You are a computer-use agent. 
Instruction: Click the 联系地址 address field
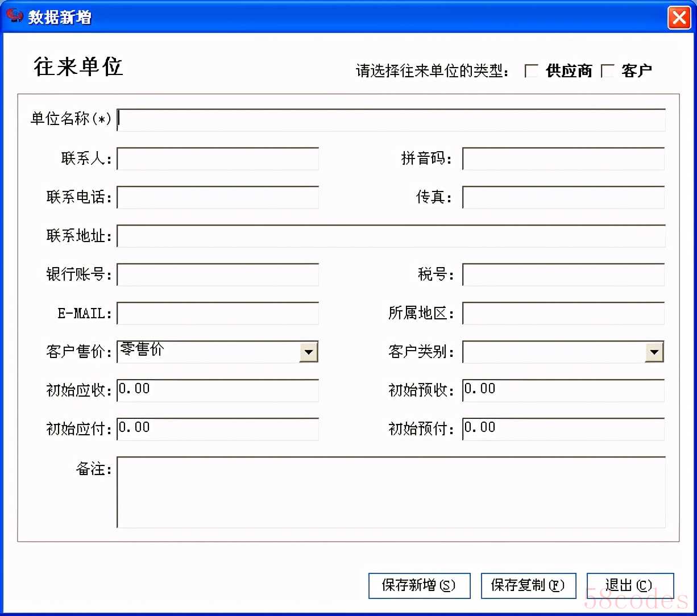391,236
